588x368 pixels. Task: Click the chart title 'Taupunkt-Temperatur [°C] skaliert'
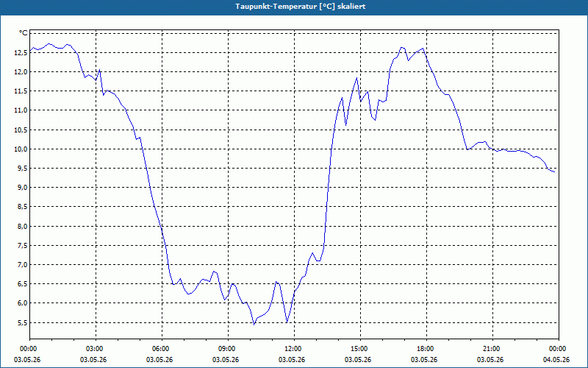click(x=301, y=7)
